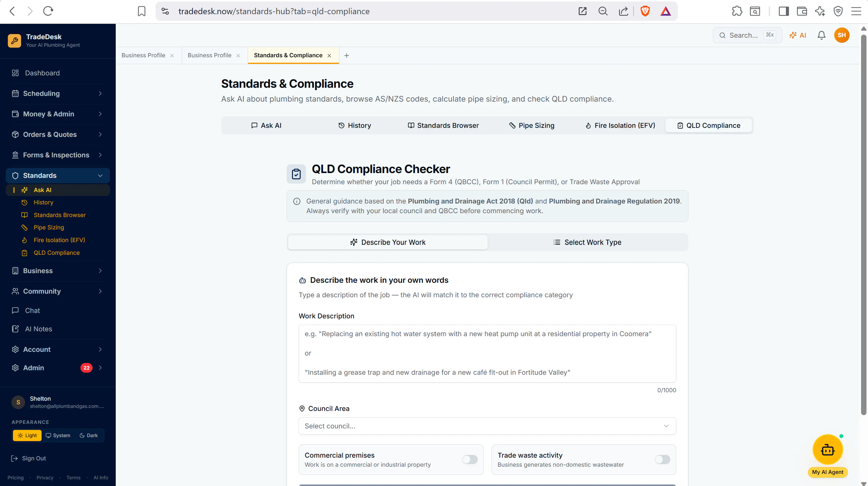Image resolution: width=868 pixels, height=486 pixels.
Task: Close the first Business Profile tab
Action: [172, 55]
